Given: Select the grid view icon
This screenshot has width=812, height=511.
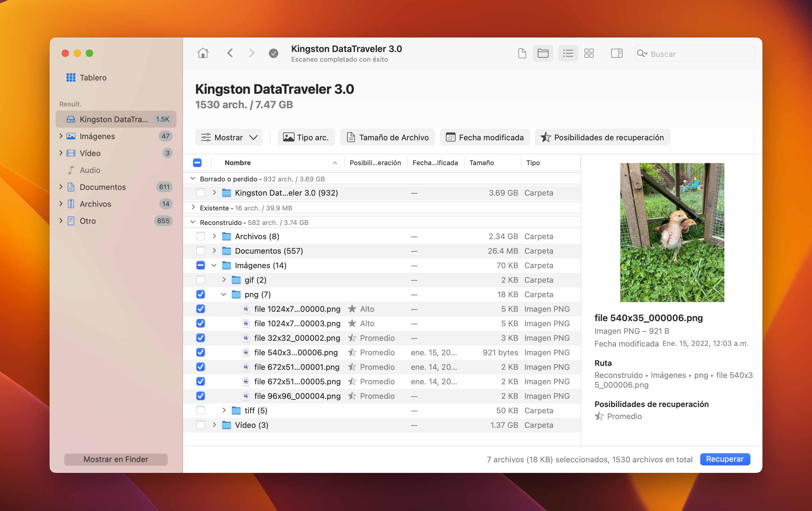Looking at the screenshot, I should point(589,53).
